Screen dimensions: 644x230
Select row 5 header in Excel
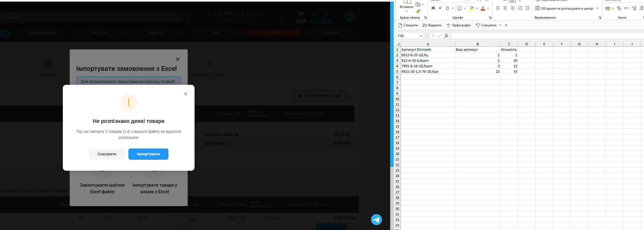[397, 71]
